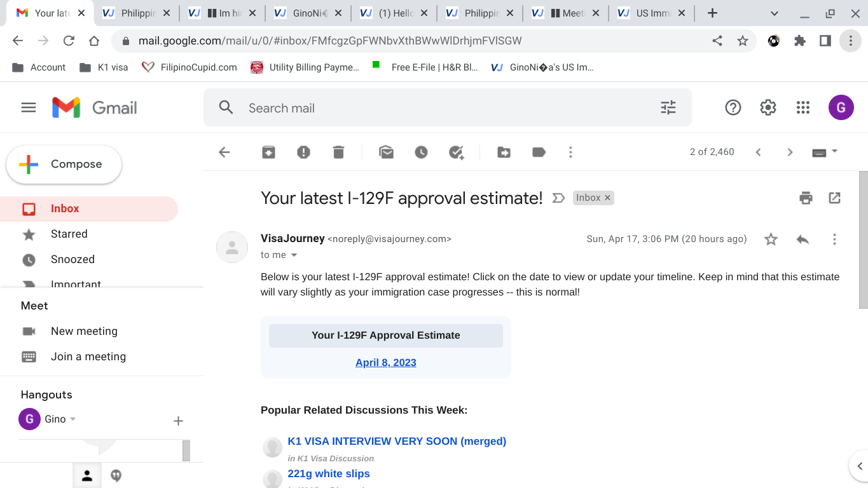Open K1 visa bookmark folder

point(104,67)
